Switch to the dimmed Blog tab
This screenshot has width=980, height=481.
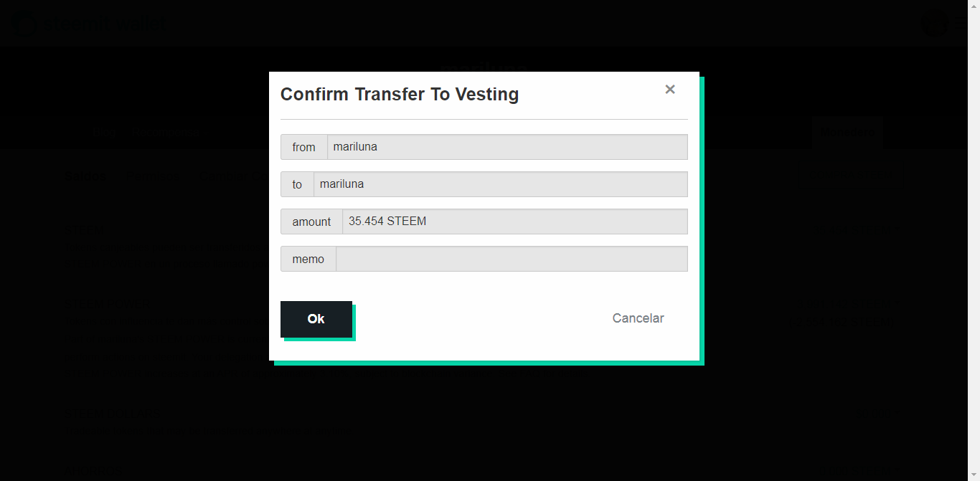105,133
